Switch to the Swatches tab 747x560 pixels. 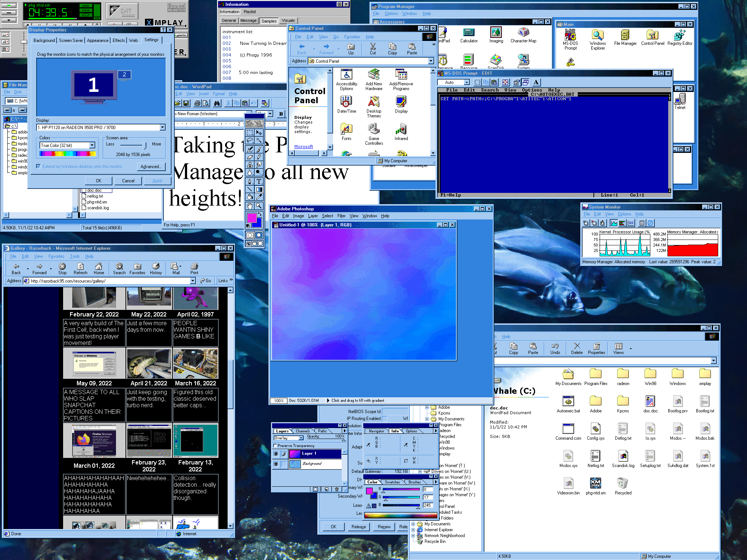[392, 482]
